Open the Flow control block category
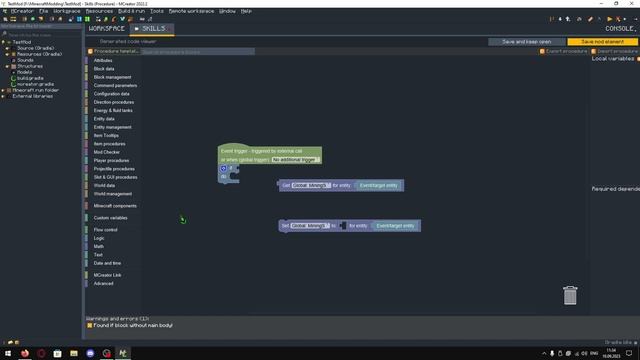The image size is (640, 360). click(x=105, y=230)
